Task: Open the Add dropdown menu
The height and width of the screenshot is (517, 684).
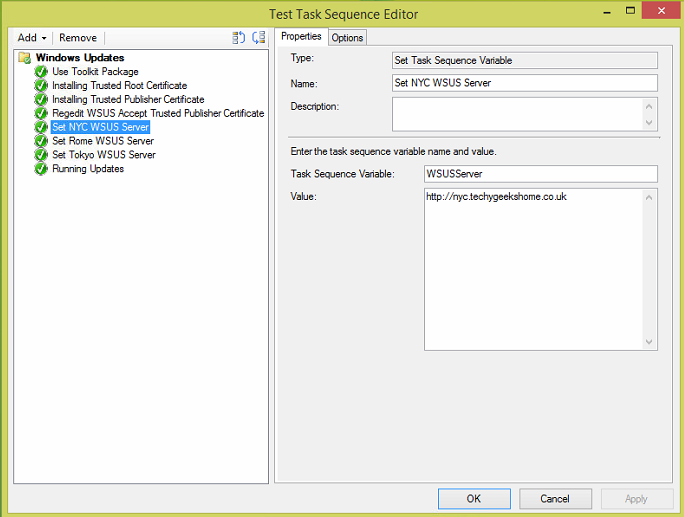Action: click(x=32, y=38)
